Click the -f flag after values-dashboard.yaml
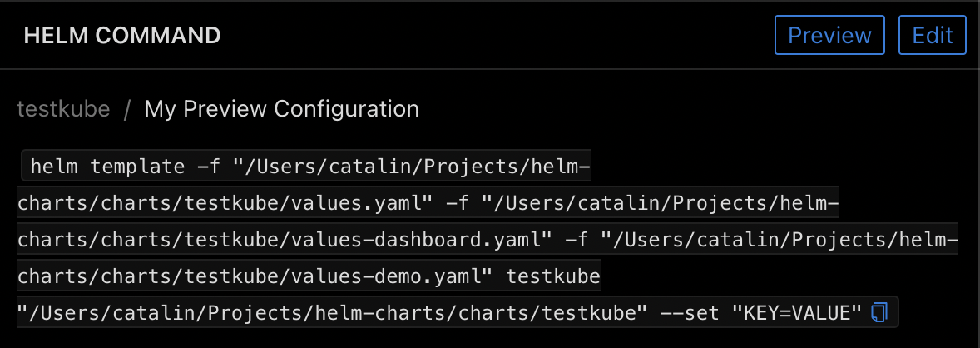Screen dimensions: 980x348 (x=577, y=240)
